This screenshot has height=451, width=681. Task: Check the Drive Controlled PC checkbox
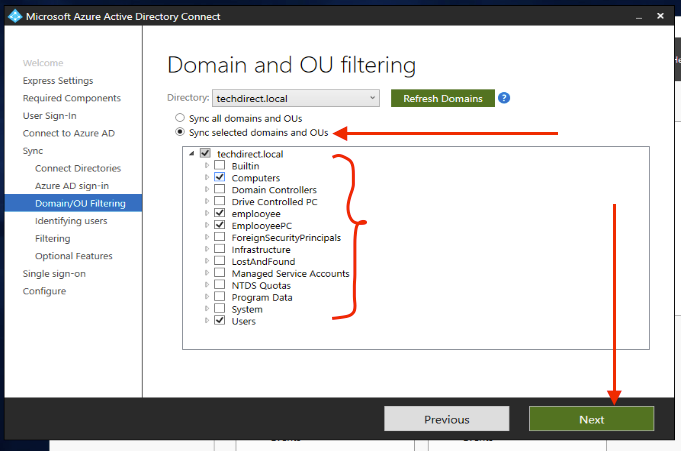220,201
